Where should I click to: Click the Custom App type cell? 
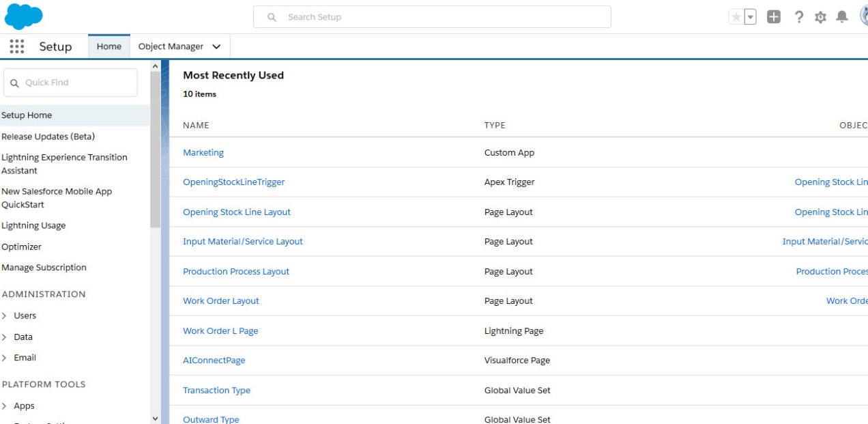tap(509, 153)
